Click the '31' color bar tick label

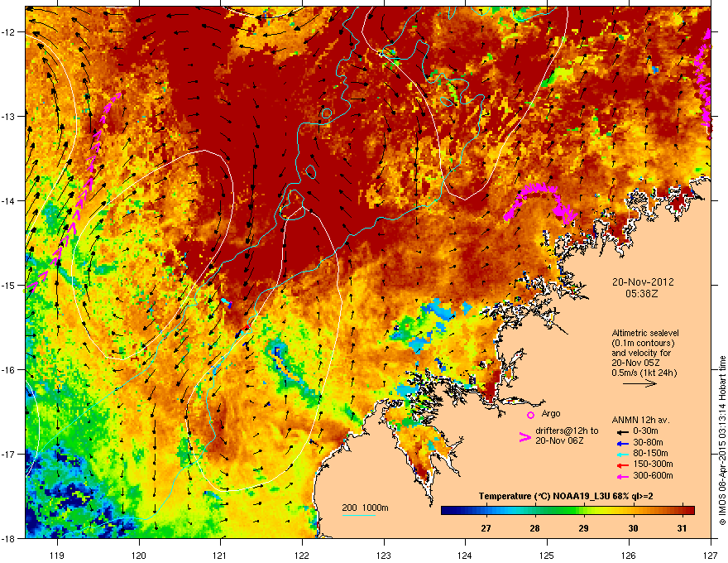pos(682,528)
